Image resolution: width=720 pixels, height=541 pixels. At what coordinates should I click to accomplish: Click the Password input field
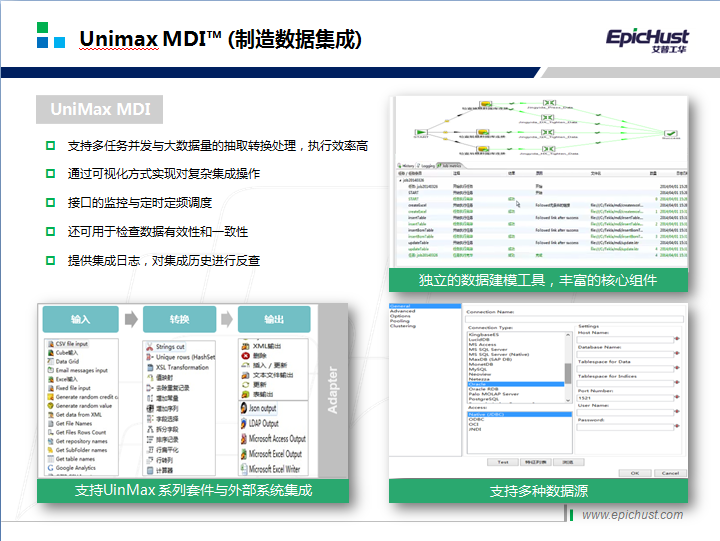pyautogui.click(x=625, y=427)
